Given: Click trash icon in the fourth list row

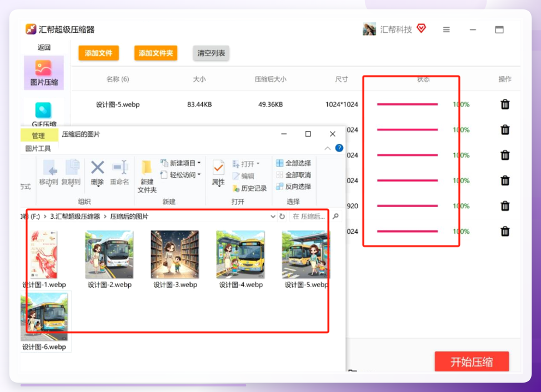Looking at the screenshot, I should 505,180.
